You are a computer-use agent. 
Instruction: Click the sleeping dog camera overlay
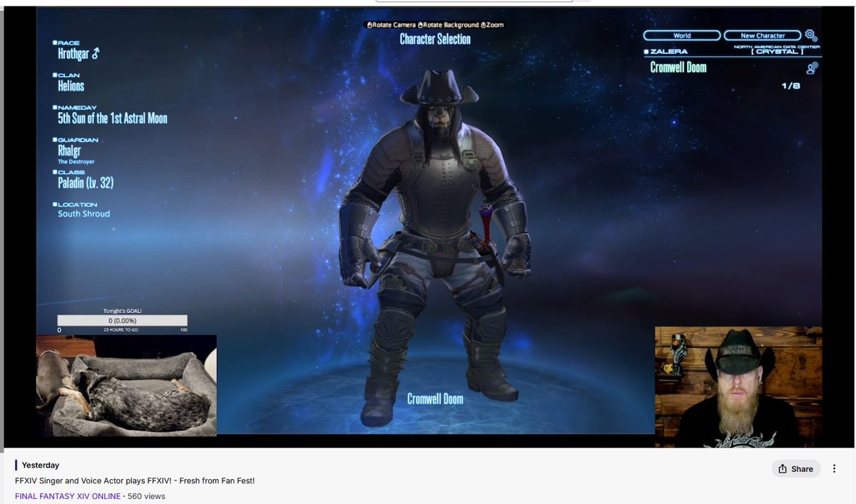126,385
